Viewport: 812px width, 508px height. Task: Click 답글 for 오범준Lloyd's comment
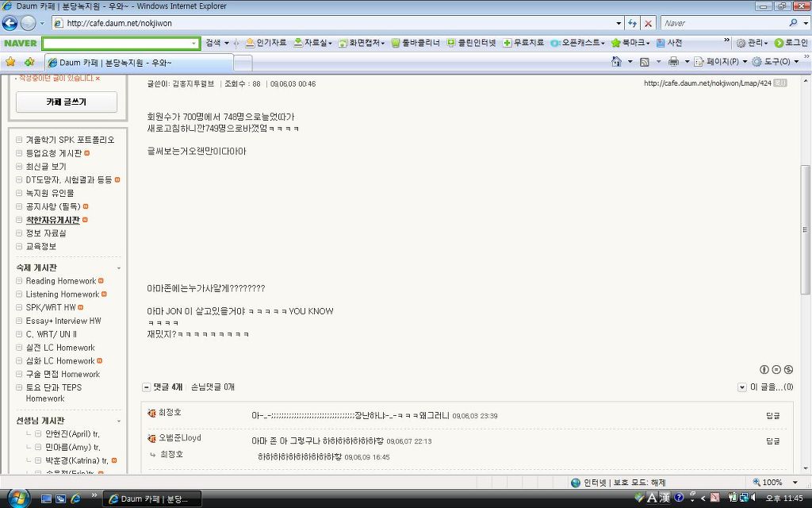[772, 441]
